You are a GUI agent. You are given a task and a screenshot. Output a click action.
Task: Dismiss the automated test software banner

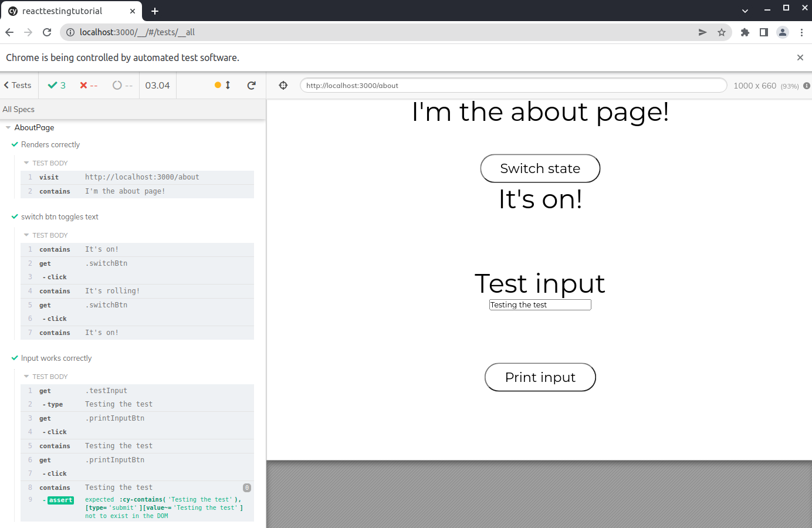[800, 57]
